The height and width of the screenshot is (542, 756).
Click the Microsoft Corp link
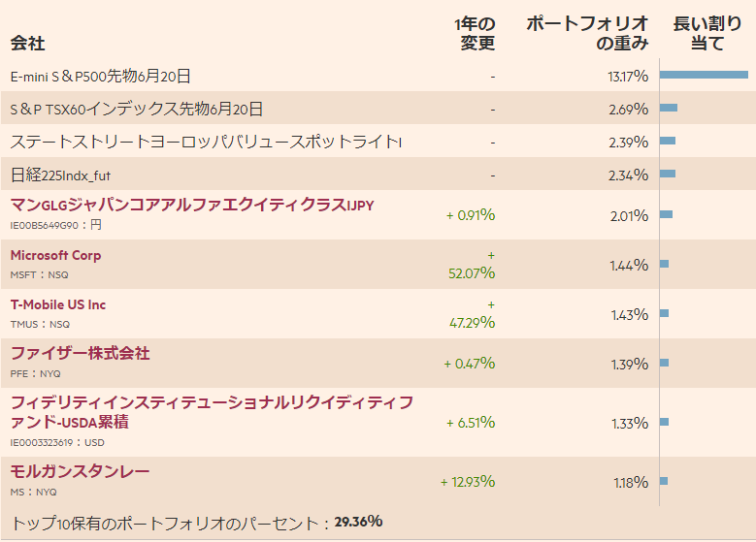click(x=55, y=255)
